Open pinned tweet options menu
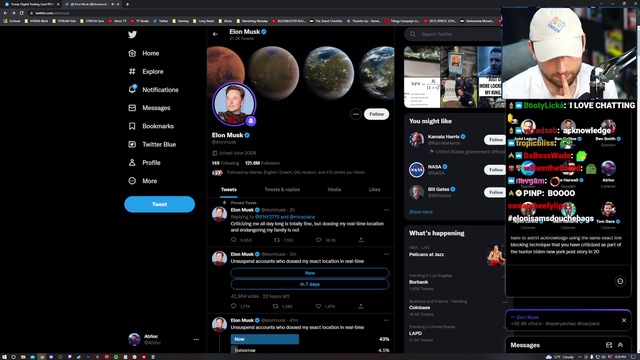640x360 pixels. coord(386,210)
